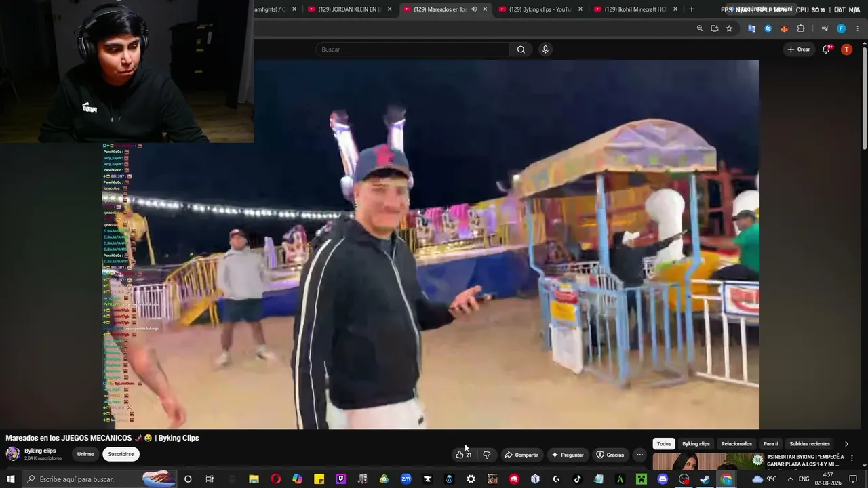Switch to the Byking clips - YouTube tab
The width and height of the screenshot is (868, 488).
pyautogui.click(x=540, y=9)
